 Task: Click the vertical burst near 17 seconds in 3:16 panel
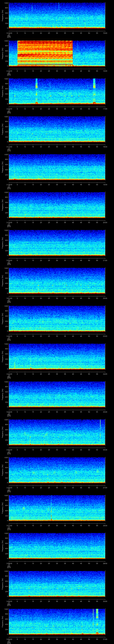tap(37, 91)
